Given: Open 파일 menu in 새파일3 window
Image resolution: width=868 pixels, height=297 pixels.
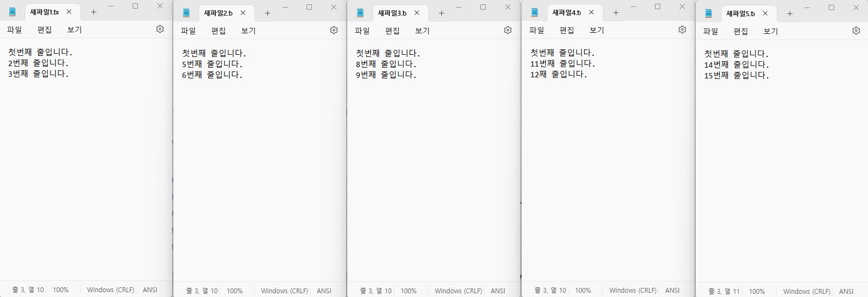Looking at the screenshot, I should [x=362, y=31].
